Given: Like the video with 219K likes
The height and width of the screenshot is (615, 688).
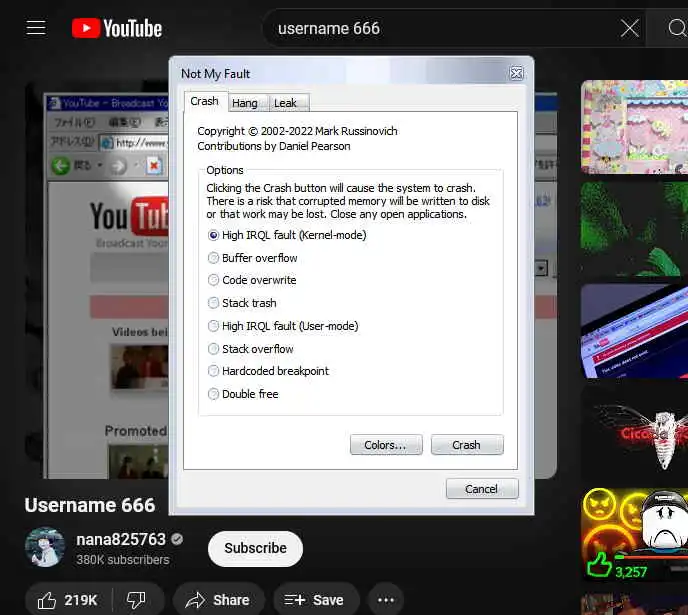Looking at the screenshot, I should pos(68,600).
